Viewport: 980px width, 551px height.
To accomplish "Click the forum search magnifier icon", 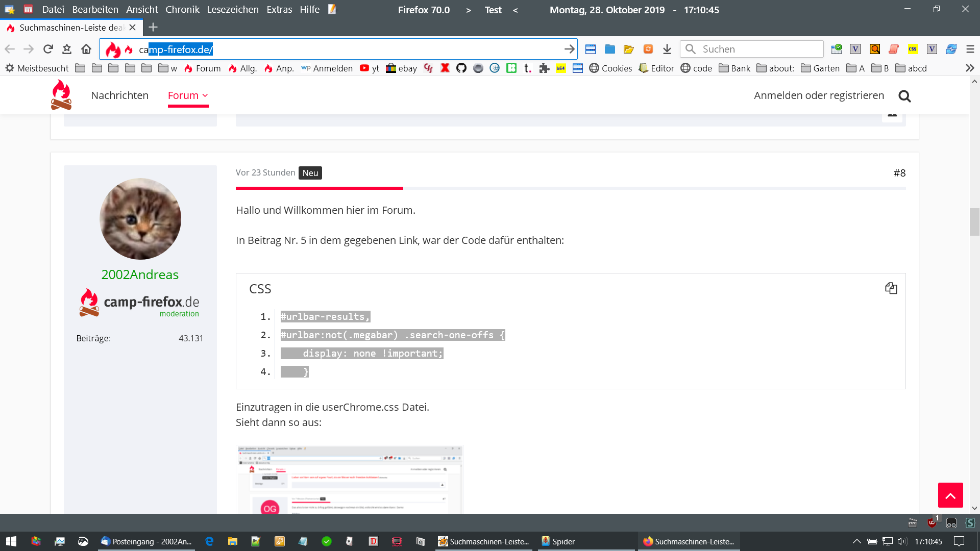I will click(904, 96).
